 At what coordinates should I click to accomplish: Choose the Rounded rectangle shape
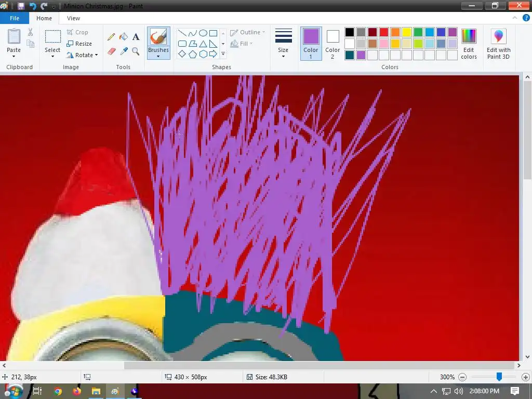click(182, 44)
